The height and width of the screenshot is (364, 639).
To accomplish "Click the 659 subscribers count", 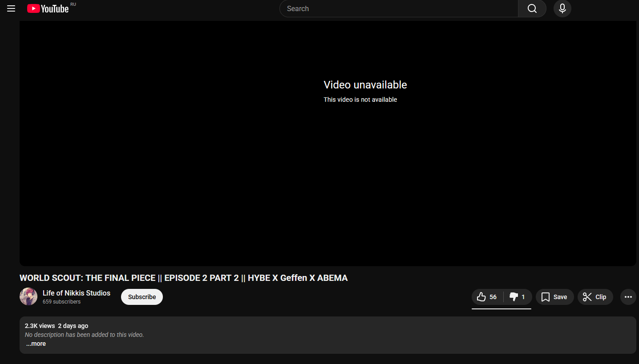I will coord(62,302).
